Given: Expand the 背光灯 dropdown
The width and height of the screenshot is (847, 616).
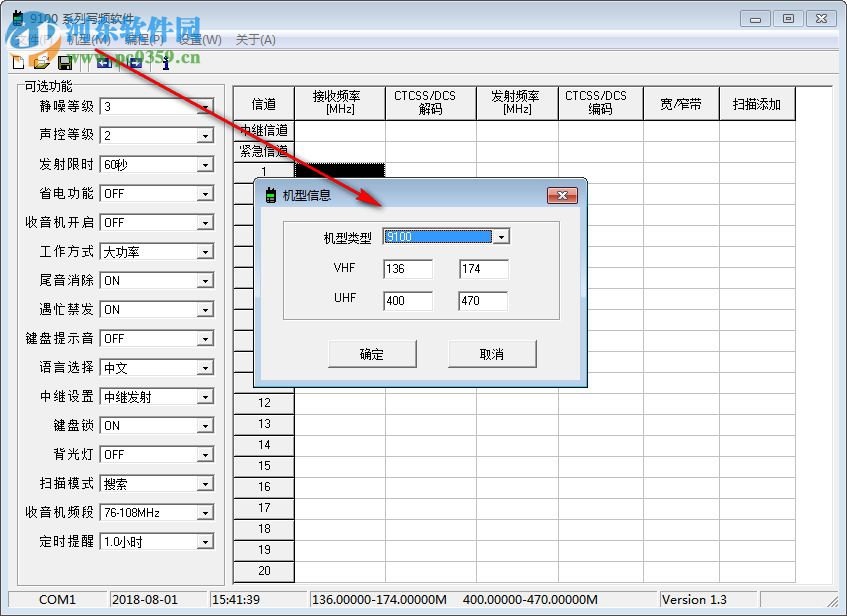Looking at the screenshot, I should point(205,455).
